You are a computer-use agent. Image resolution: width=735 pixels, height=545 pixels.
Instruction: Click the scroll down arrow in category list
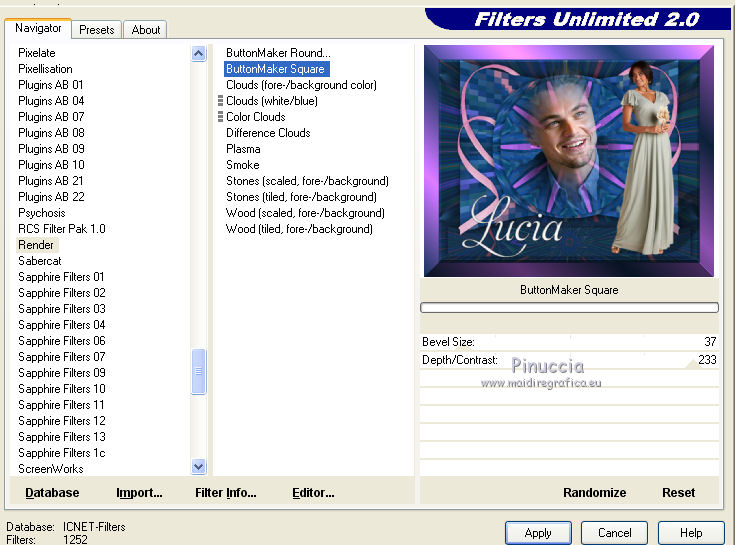coord(199,467)
